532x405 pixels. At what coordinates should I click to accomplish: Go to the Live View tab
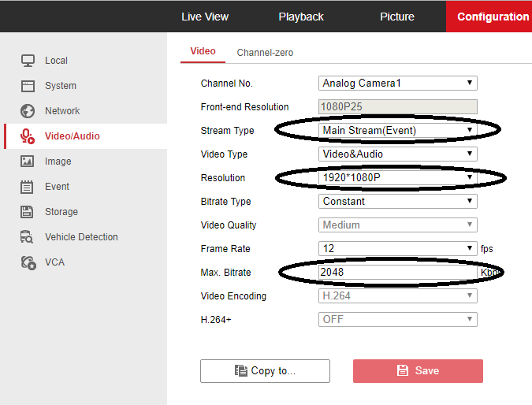[205, 17]
